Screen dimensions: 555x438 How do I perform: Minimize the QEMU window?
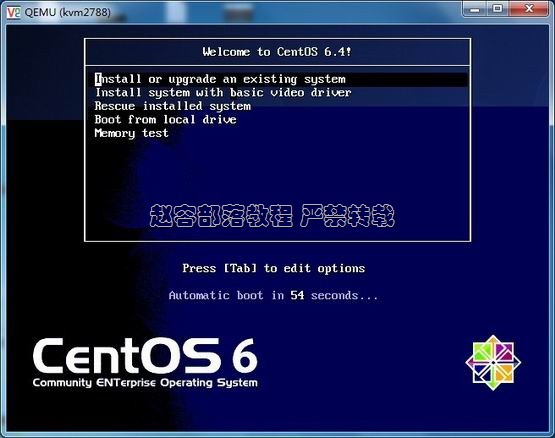(x=475, y=9)
